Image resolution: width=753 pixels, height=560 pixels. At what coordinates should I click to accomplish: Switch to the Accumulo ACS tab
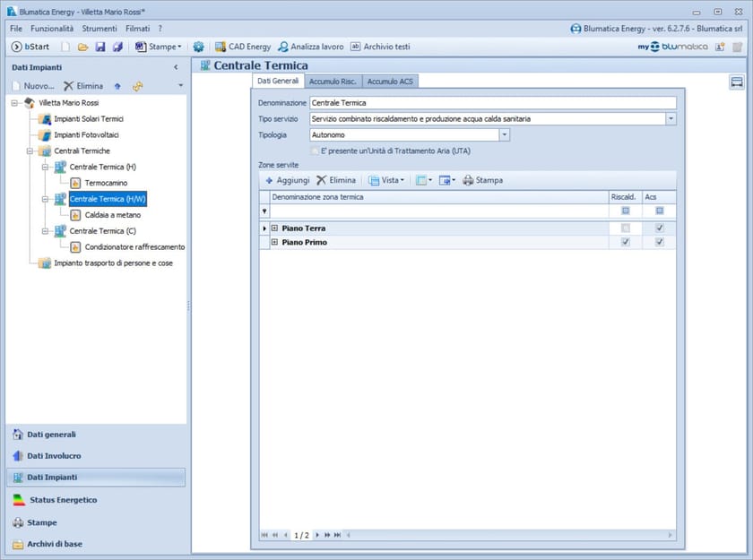[x=391, y=82]
